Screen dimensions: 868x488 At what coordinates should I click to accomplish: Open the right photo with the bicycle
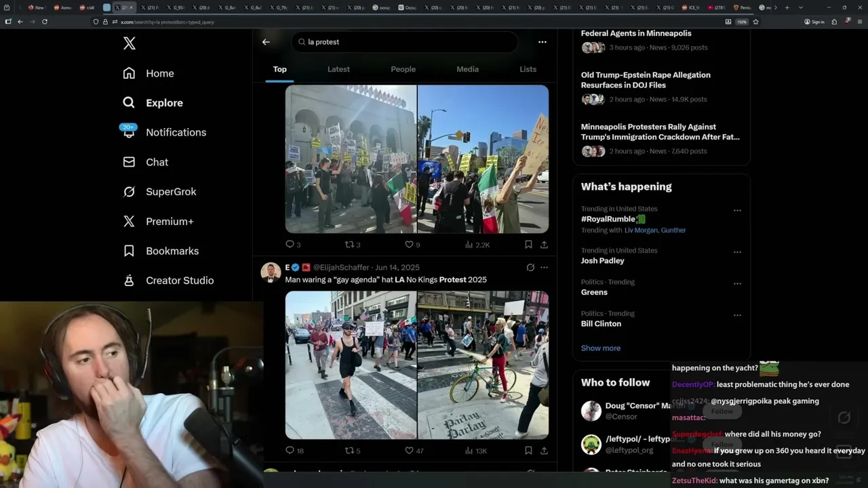click(x=484, y=365)
